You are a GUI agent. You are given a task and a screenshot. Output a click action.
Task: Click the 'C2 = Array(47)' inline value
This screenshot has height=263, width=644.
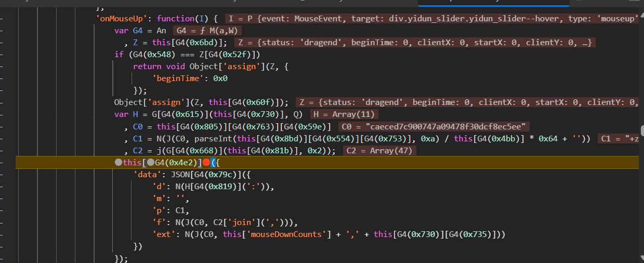point(380,151)
